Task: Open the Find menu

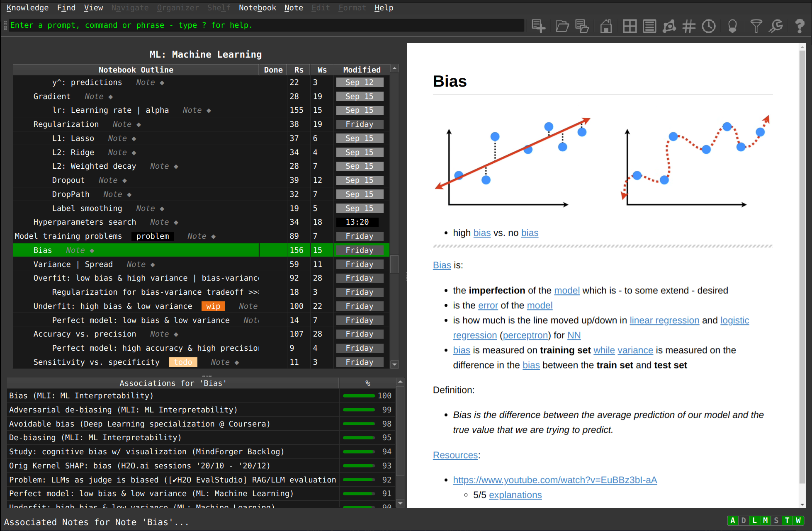Action: click(x=66, y=7)
